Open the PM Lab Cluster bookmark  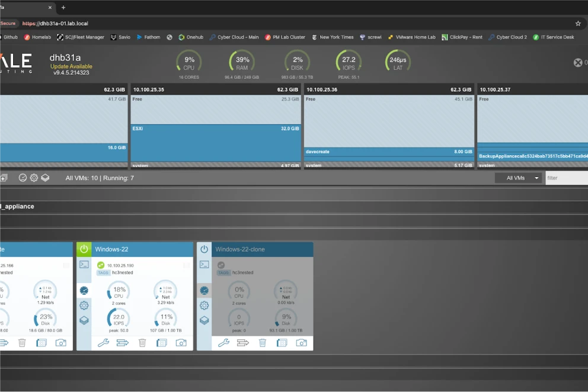tap(285, 37)
